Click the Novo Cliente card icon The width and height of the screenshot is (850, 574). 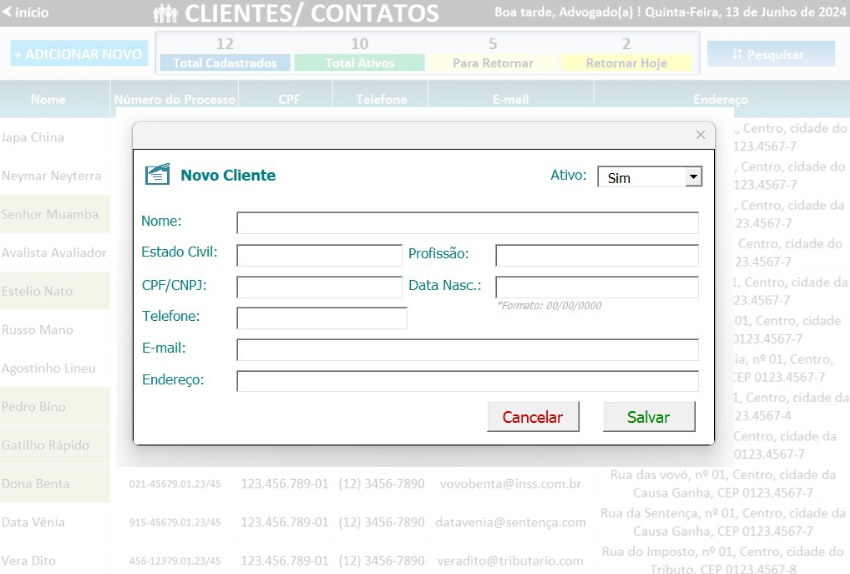pyautogui.click(x=157, y=175)
